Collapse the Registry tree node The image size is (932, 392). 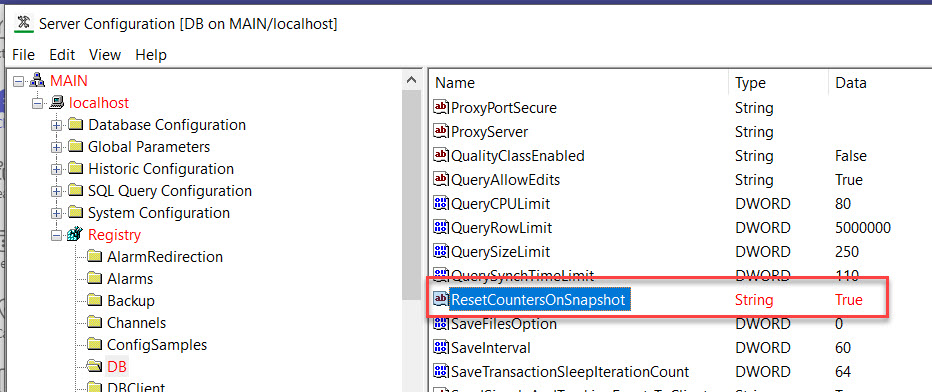pos(57,235)
